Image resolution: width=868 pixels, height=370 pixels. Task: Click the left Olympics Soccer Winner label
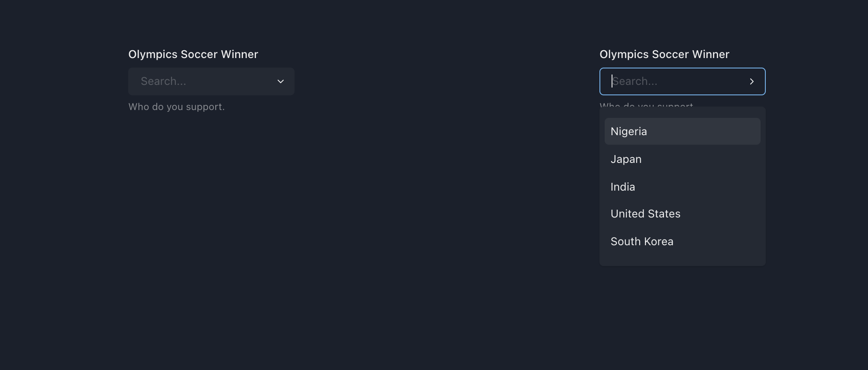coord(193,54)
